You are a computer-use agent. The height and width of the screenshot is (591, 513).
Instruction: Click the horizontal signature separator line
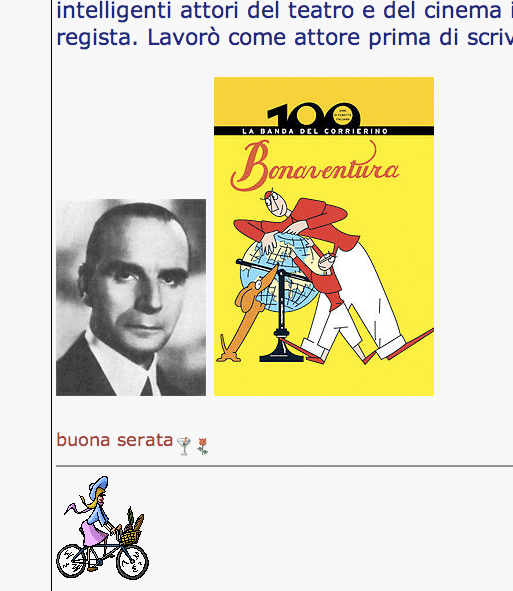[x=285, y=466]
